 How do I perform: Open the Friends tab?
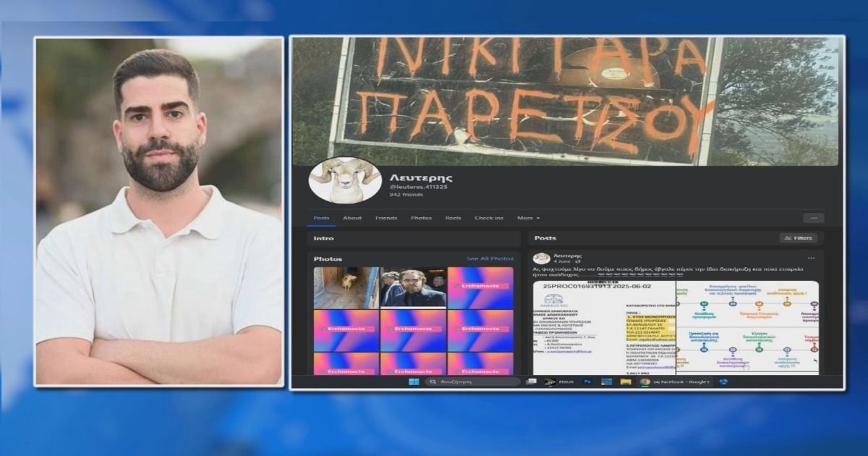pyautogui.click(x=386, y=218)
